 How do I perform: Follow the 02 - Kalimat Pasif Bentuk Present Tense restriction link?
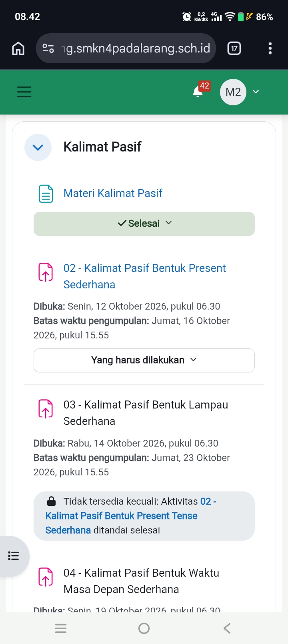(x=131, y=516)
